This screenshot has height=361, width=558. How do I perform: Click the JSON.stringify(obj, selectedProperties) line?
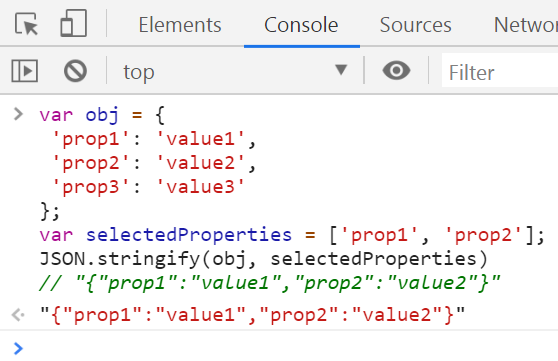[x=264, y=259]
